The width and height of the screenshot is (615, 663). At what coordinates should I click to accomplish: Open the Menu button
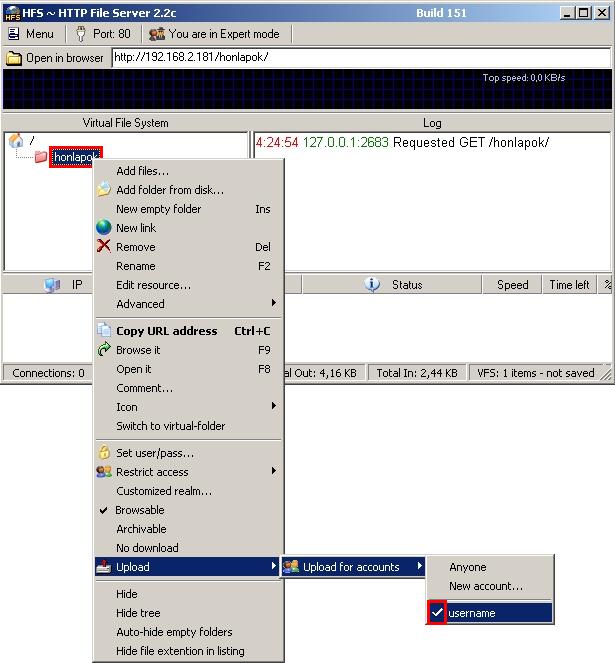tap(32, 34)
